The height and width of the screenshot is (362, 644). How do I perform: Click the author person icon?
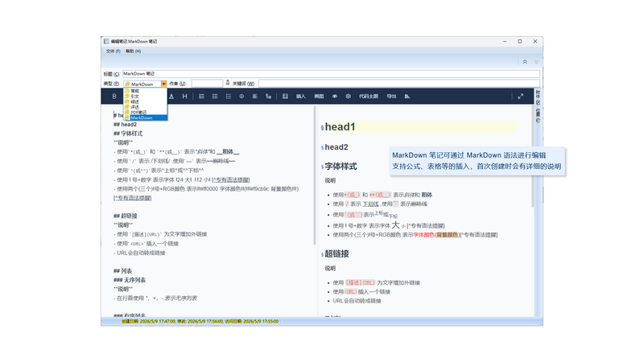pos(228,83)
